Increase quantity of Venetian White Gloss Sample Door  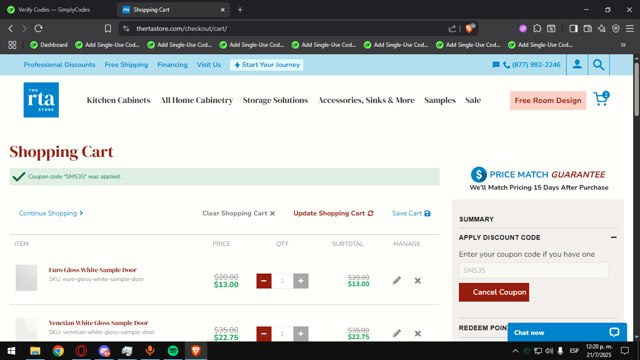coord(301,333)
